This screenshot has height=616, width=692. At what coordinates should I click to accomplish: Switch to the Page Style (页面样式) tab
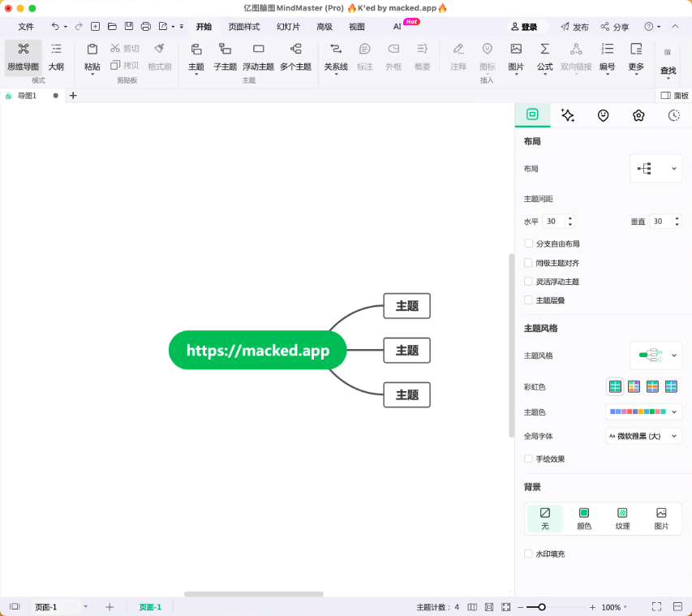coord(244,27)
